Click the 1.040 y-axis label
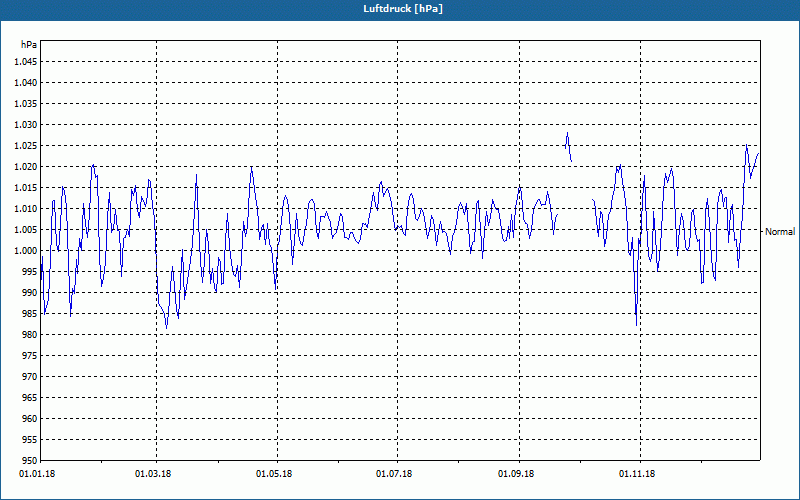 point(26,83)
